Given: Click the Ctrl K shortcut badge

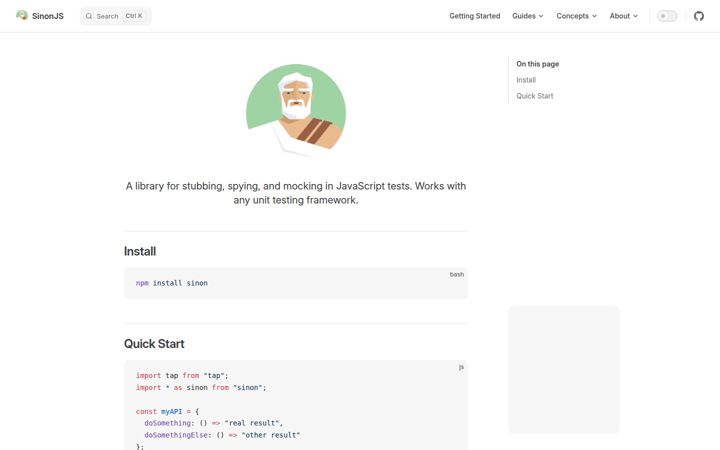Looking at the screenshot, I should pyautogui.click(x=134, y=16).
